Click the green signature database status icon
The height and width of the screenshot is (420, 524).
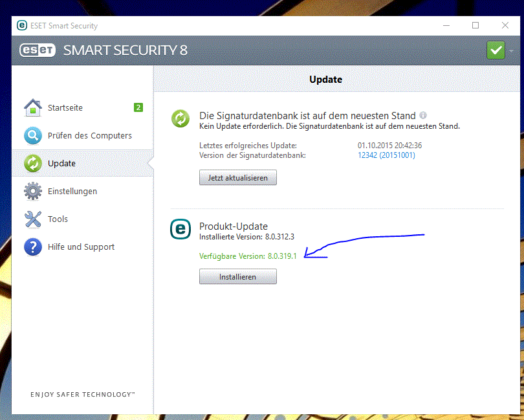tap(180, 118)
